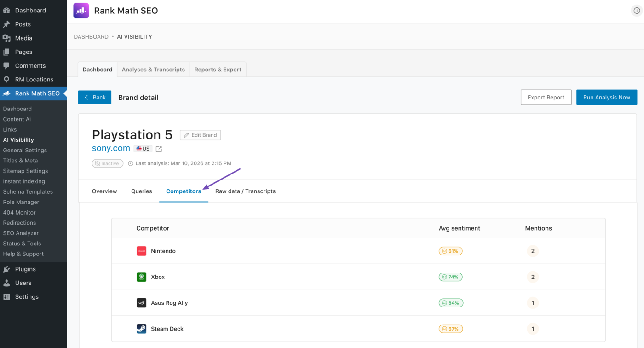Click Steam Deck's mentions count
This screenshot has height=348, width=644.
click(x=533, y=329)
